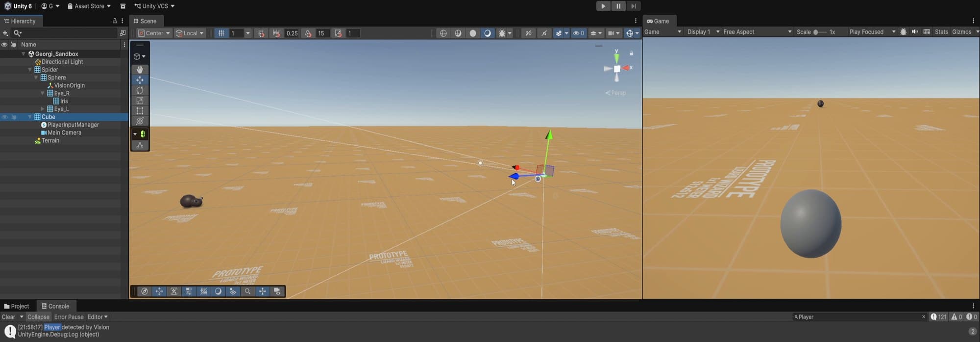Open the account G dropdown
The width and height of the screenshot is (980, 342).
[x=50, y=6]
